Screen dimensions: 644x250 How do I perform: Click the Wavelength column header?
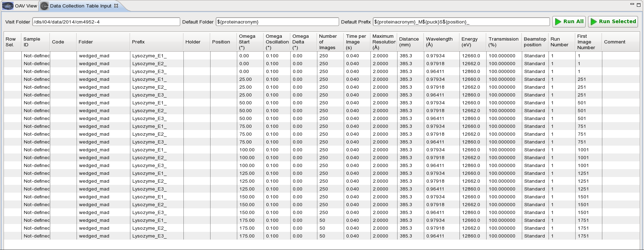pos(442,42)
